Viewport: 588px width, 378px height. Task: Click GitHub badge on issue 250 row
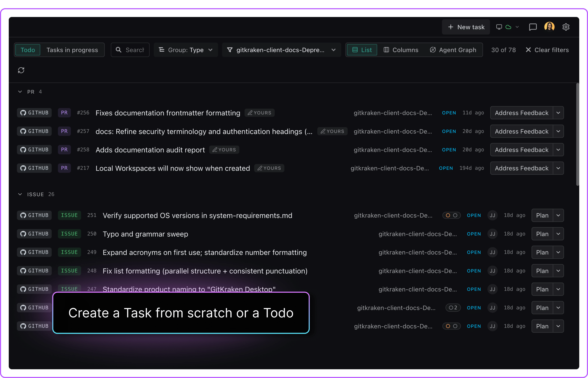34,234
